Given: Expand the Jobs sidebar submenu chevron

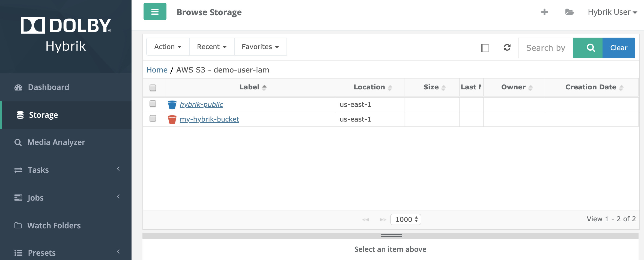Looking at the screenshot, I should pos(118,196).
